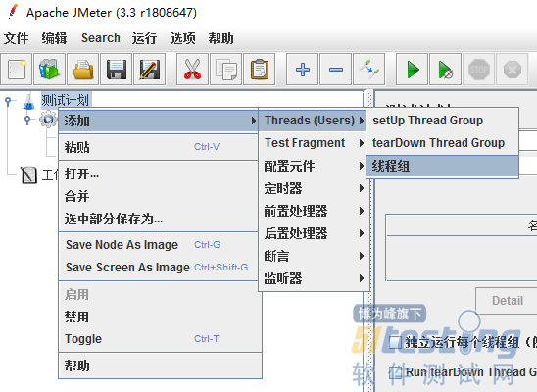537x392 pixels.
Task: Click the gear icon under the test plan
Action: pos(48,120)
